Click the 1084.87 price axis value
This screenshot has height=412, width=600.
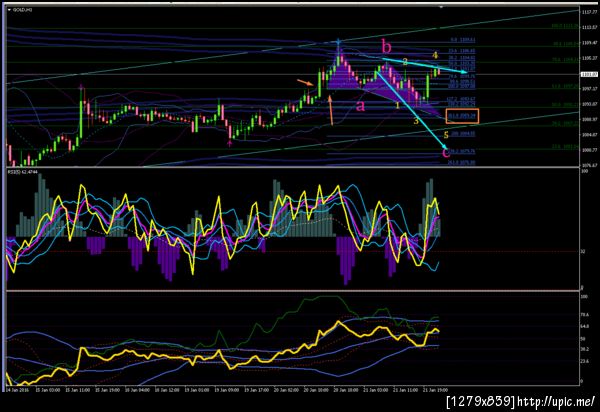point(589,135)
